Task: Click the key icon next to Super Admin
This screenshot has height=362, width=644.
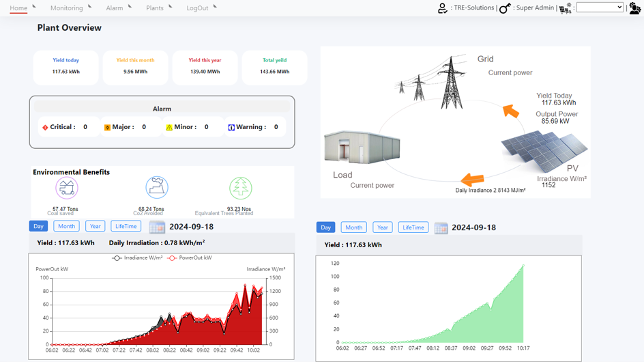Action: (505, 8)
